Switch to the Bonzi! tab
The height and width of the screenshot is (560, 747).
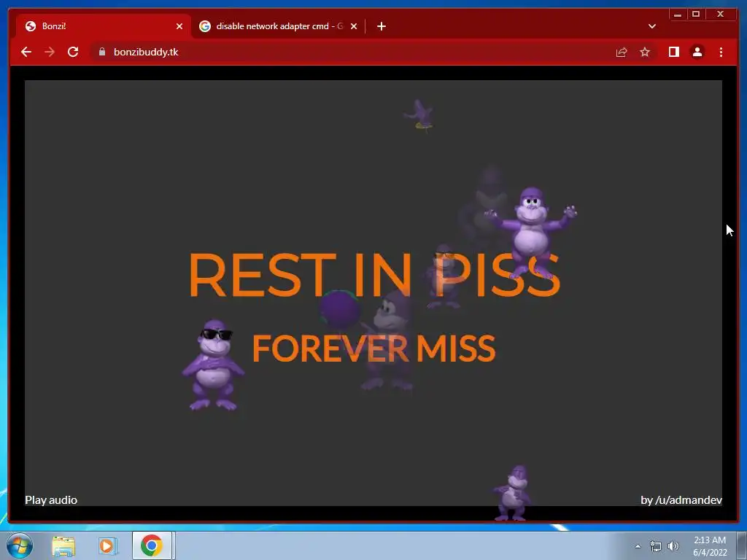[x=104, y=26]
